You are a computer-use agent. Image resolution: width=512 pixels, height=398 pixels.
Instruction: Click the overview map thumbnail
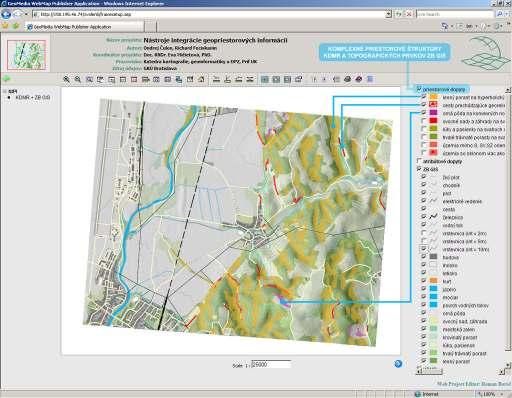[x=26, y=55]
